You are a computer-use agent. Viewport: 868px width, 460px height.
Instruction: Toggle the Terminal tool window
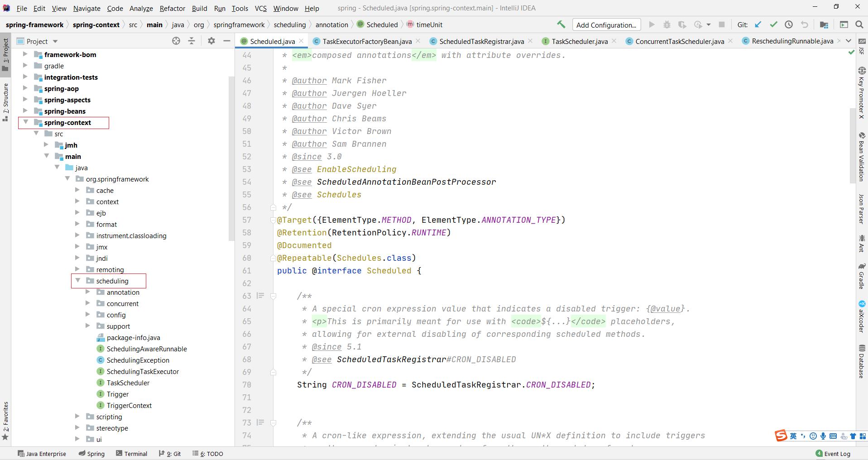(132, 454)
